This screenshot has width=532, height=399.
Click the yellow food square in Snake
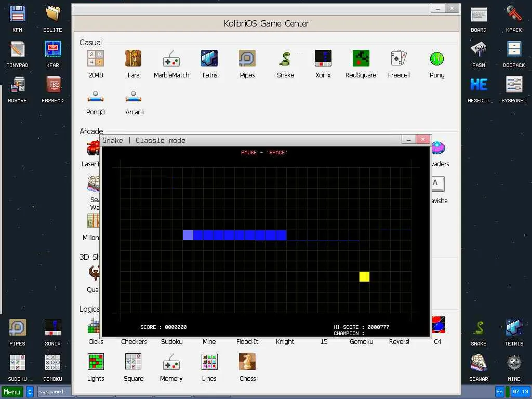click(364, 276)
